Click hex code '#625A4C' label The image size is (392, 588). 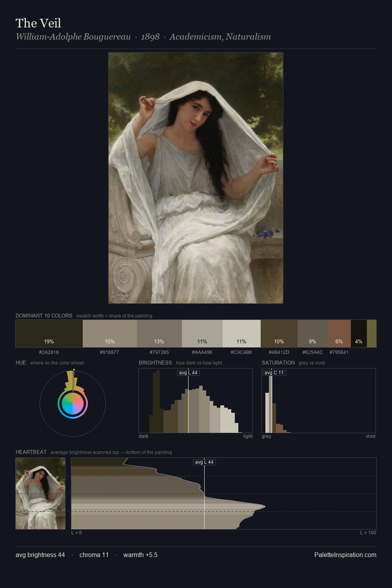(312, 352)
